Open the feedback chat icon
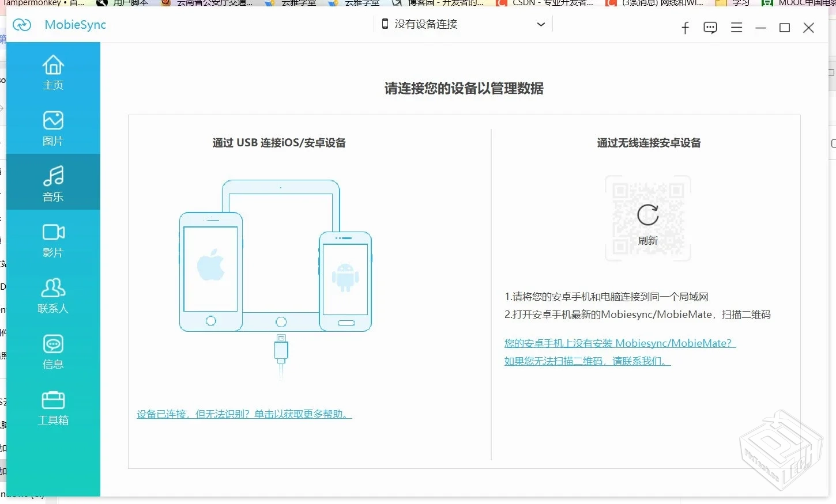The height and width of the screenshot is (504, 836). 710,27
